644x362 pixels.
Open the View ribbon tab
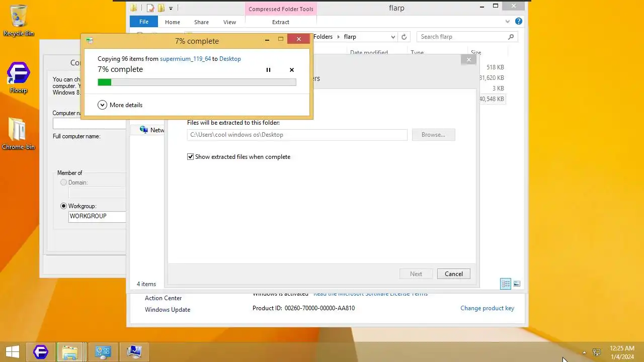coord(229,22)
